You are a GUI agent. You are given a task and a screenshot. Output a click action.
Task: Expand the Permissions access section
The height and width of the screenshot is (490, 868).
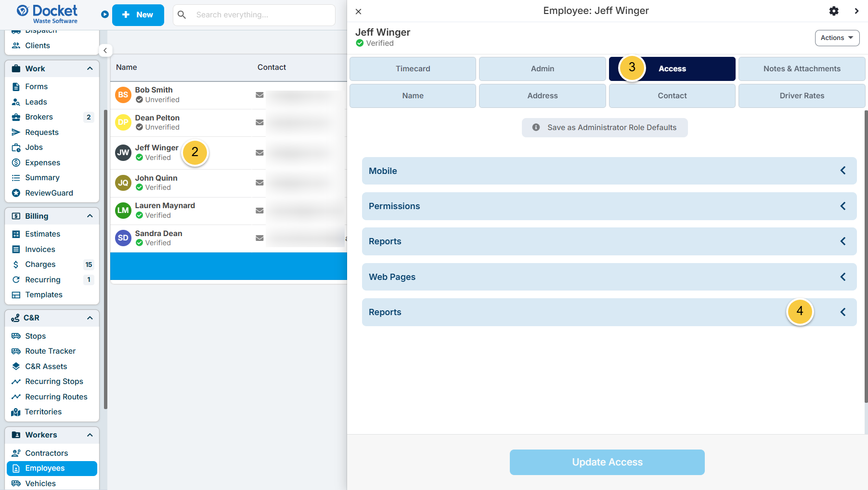pos(609,206)
